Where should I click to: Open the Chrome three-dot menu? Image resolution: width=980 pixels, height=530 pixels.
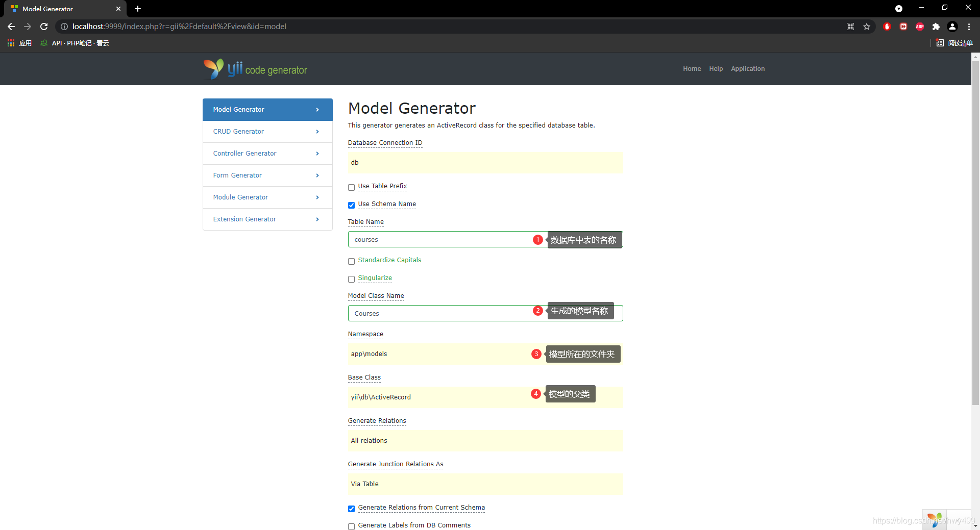click(969, 27)
